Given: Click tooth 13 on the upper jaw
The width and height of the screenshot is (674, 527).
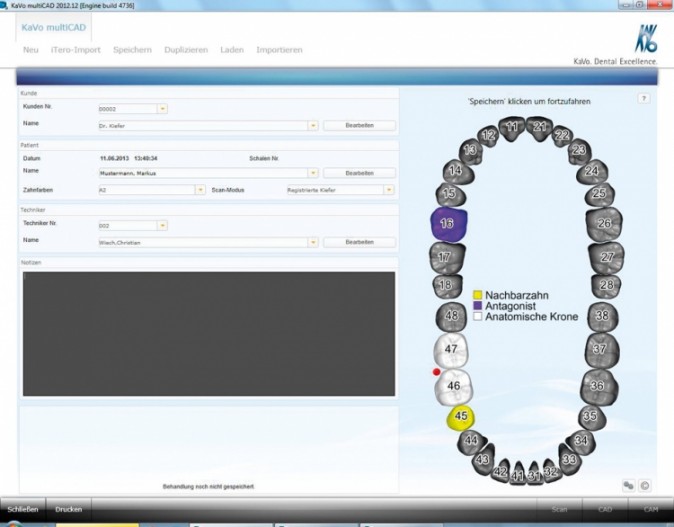Looking at the screenshot, I should [471, 150].
